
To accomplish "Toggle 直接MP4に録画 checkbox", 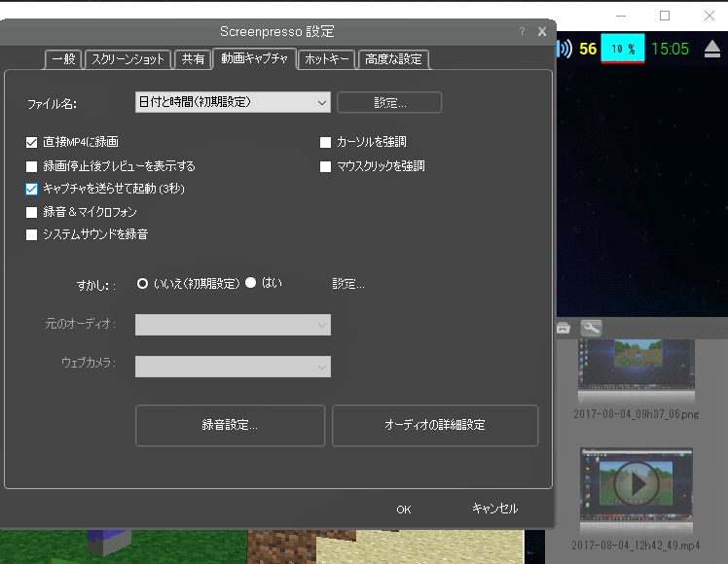I will [x=31, y=142].
